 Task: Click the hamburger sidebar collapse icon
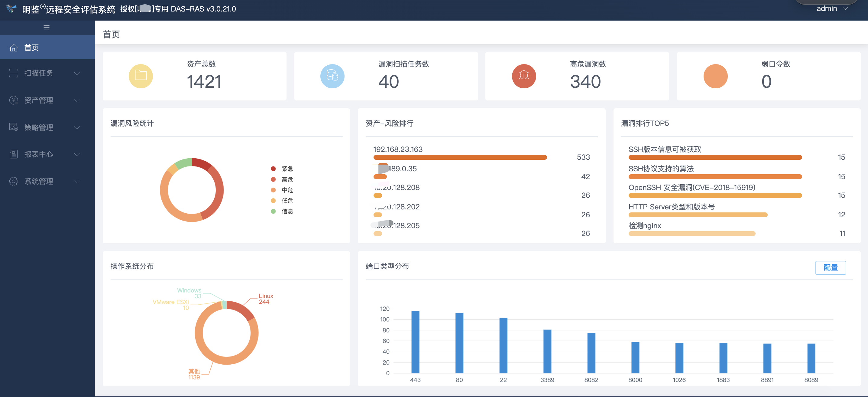pos(47,28)
